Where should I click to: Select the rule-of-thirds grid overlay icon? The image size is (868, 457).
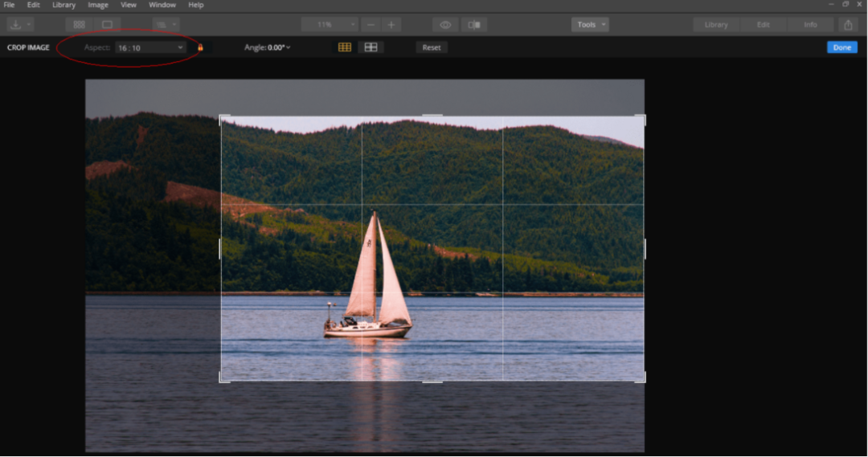tap(345, 47)
